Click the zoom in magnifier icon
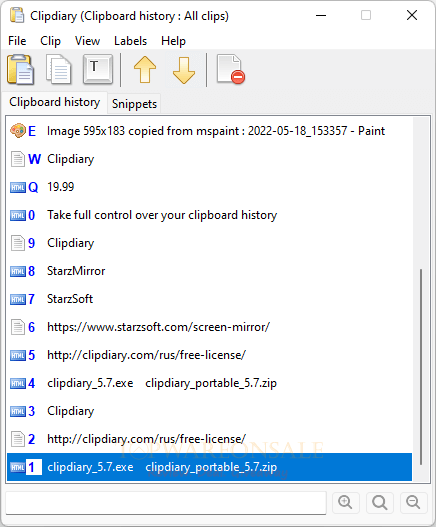Image resolution: width=436 pixels, height=527 pixels. click(x=346, y=503)
